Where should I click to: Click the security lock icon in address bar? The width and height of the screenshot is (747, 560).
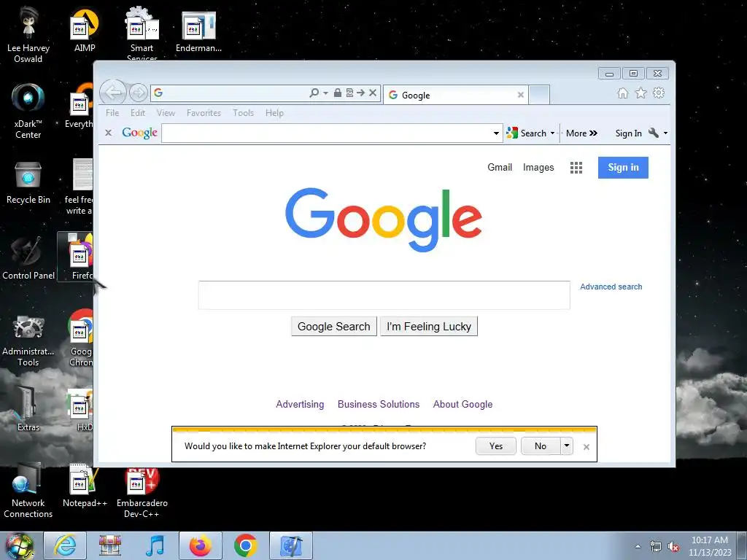(x=337, y=93)
